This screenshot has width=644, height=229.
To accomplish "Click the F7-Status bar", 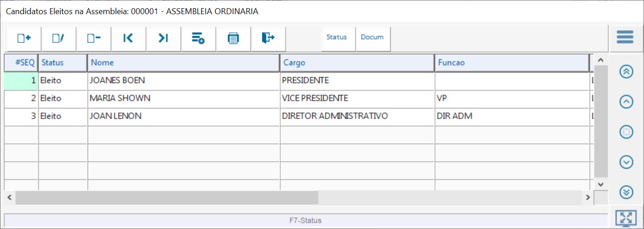I will pos(305,220).
